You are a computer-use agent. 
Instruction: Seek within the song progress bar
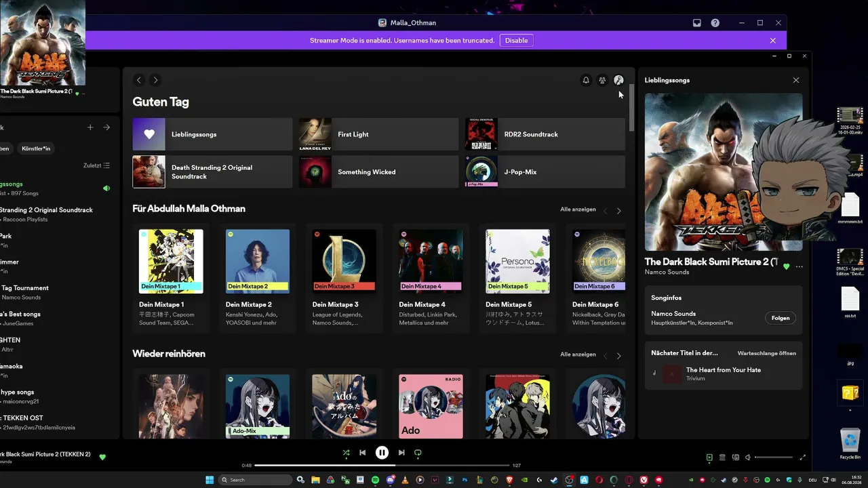point(382,466)
